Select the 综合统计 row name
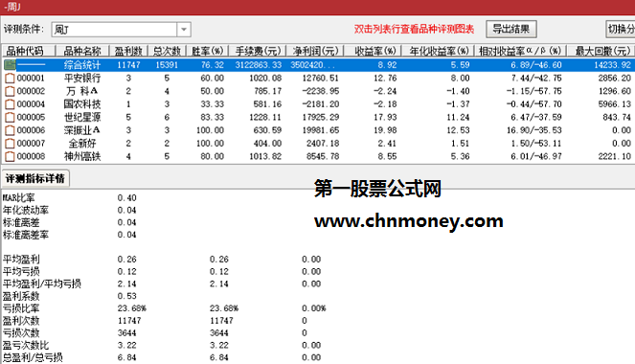 click(x=82, y=65)
